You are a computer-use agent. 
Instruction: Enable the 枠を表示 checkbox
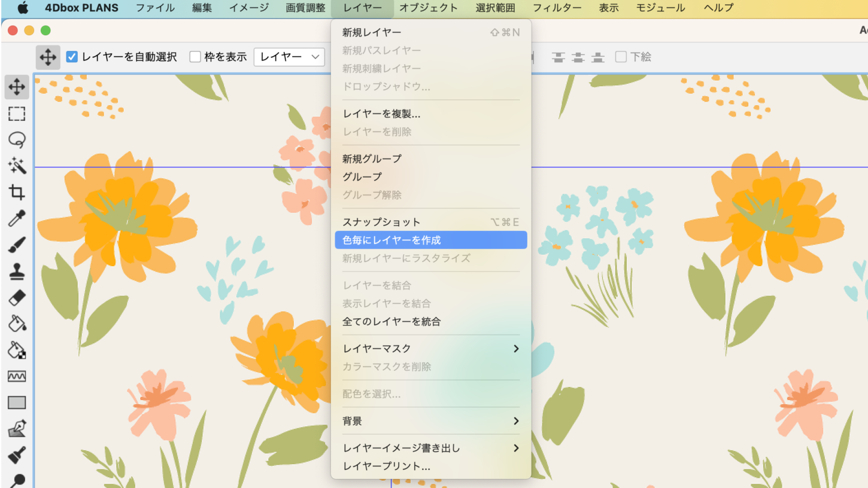[195, 57]
